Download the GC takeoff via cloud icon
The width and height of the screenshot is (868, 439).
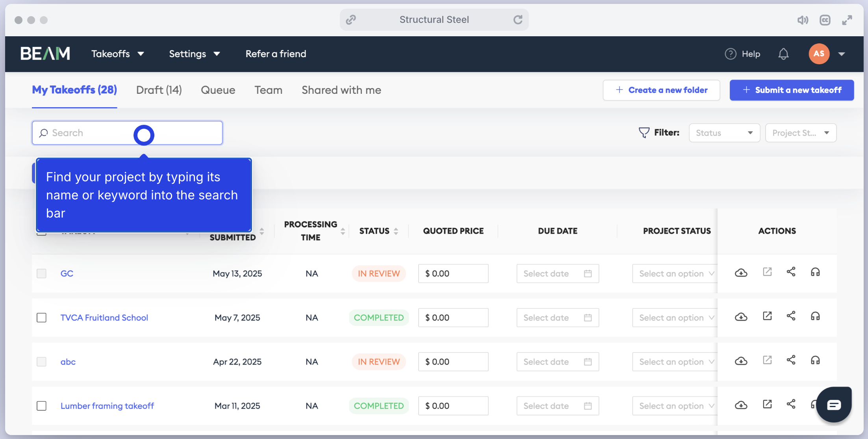click(741, 273)
